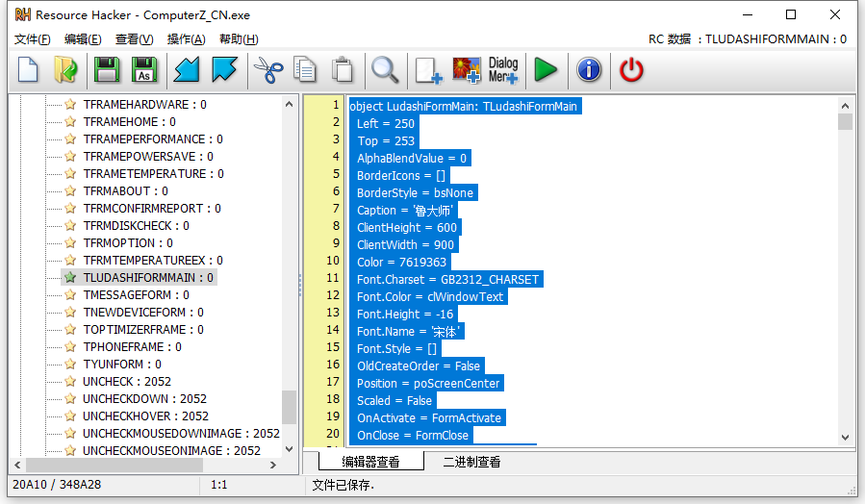Select UNCHECKMOUSEDOWNIMAGE : 2052 resource
This screenshot has height=504, width=865.
point(181,433)
